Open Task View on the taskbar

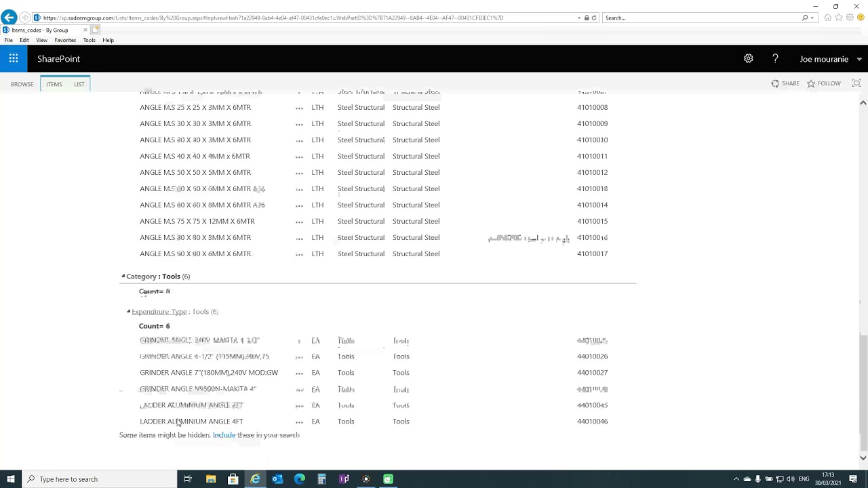(x=188, y=479)
